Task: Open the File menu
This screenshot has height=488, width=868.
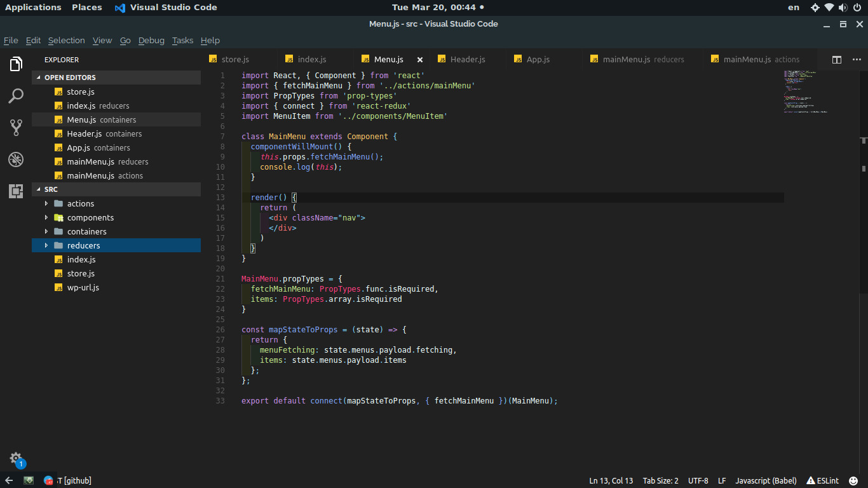Action: [x=11, y=40]
